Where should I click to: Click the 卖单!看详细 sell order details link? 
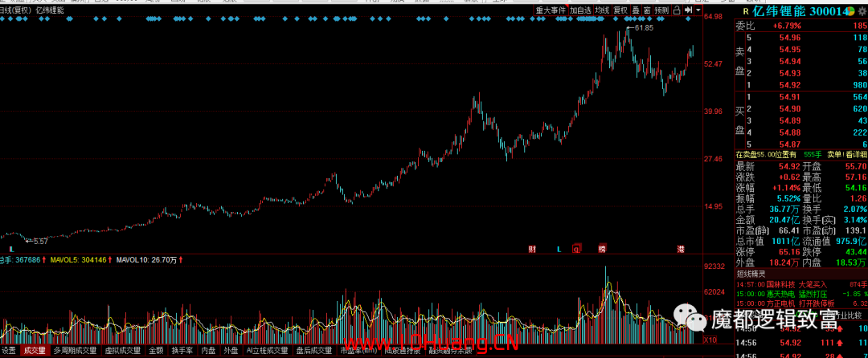847,155
